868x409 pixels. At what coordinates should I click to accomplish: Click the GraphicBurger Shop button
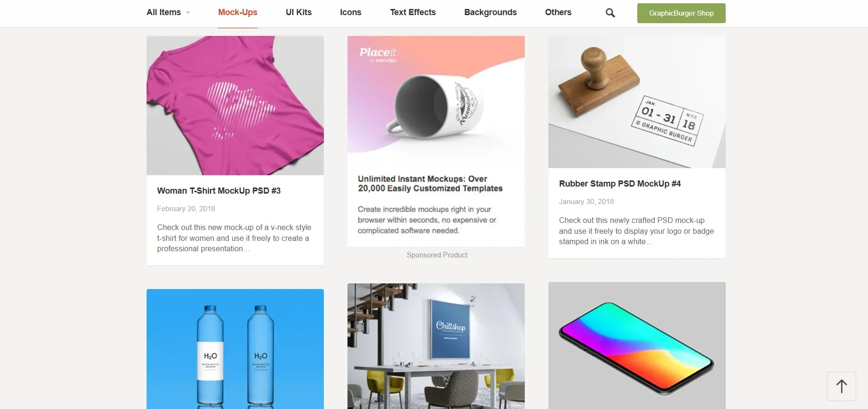tap(681, 13)
